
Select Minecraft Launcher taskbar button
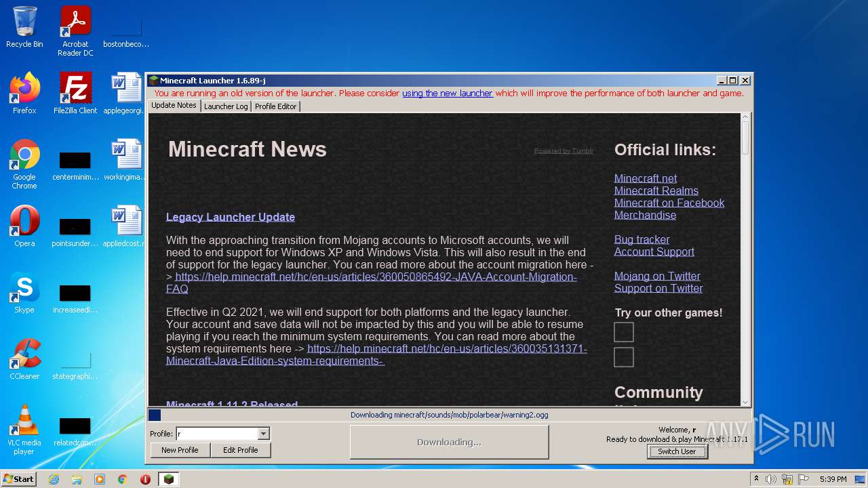(x=169, y=479)
